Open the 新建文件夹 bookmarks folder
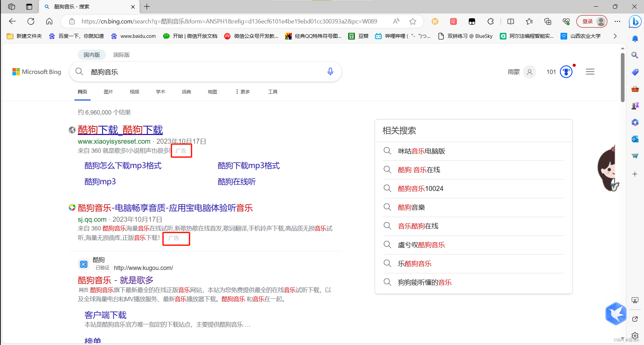 24,36
